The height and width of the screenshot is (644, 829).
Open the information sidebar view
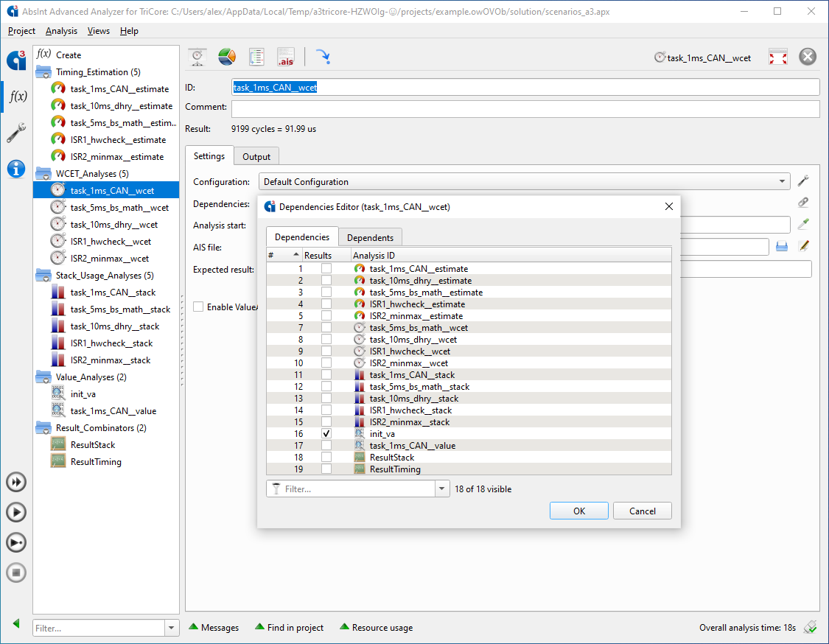[x=16, y=169]
